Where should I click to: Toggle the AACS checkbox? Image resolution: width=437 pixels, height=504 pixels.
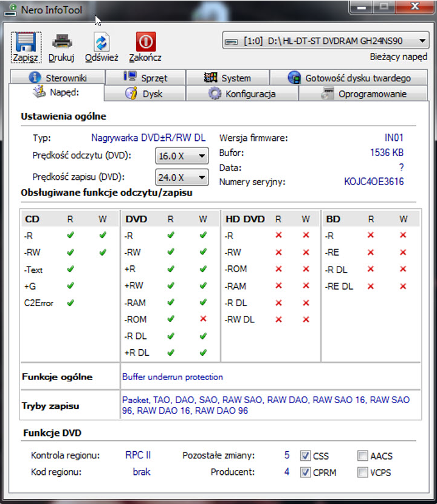tap(363, 455)
